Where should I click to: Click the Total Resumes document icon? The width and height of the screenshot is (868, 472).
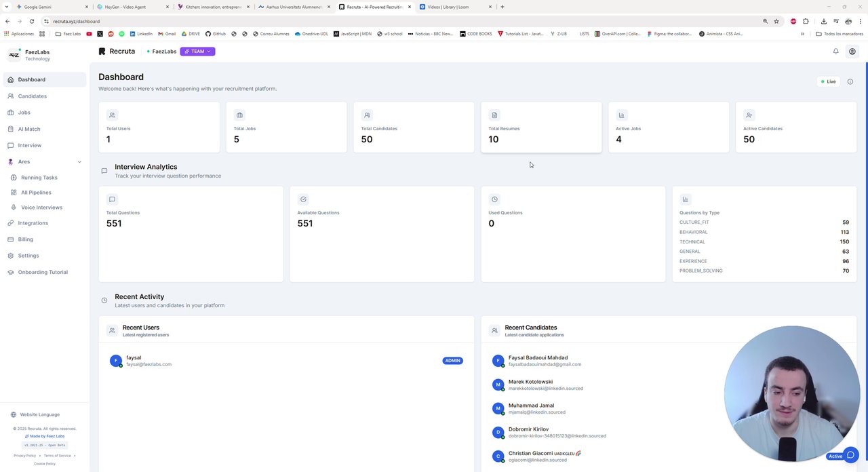[x=494, y=115]
